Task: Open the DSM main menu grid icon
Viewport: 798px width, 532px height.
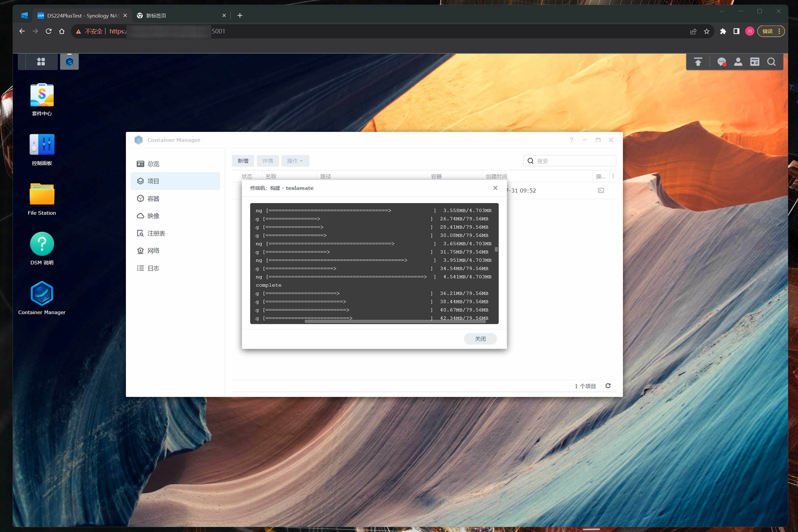Action: 41,61
